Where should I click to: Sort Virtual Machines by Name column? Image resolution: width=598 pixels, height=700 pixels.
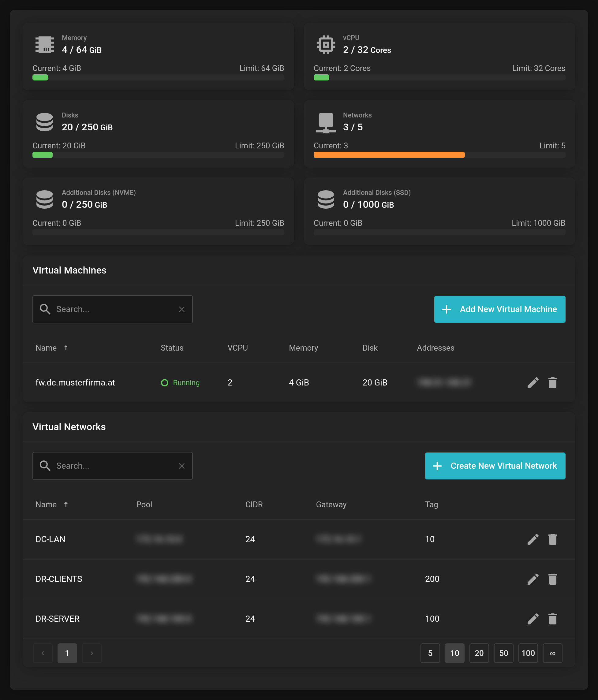(x=52, y=348)
